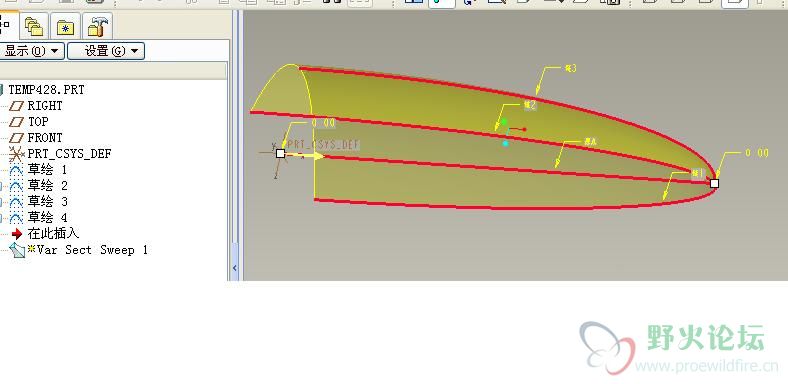Collapse the model tree panel arrow
This screenshot has width=788, height=384.
(235, 268)
